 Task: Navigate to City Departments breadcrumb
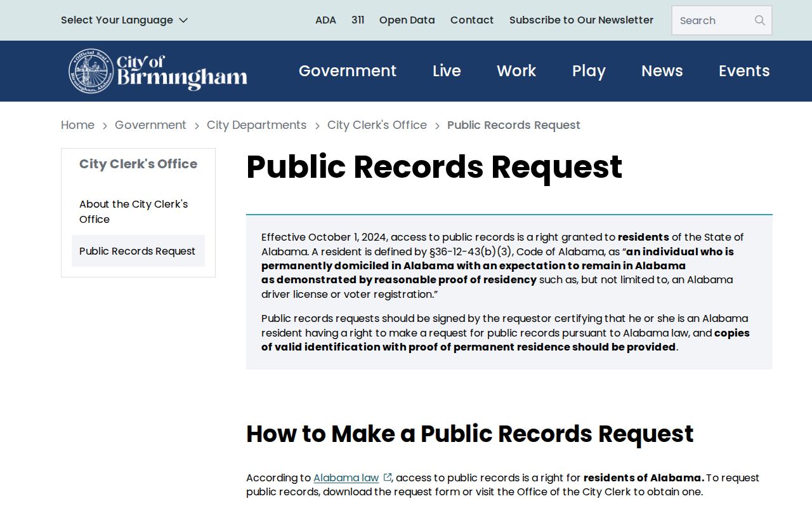point(257,125)
